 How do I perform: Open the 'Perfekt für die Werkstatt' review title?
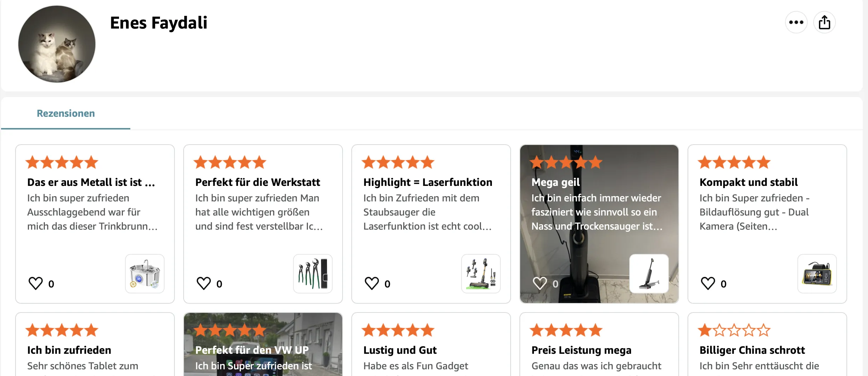point(258,182)
